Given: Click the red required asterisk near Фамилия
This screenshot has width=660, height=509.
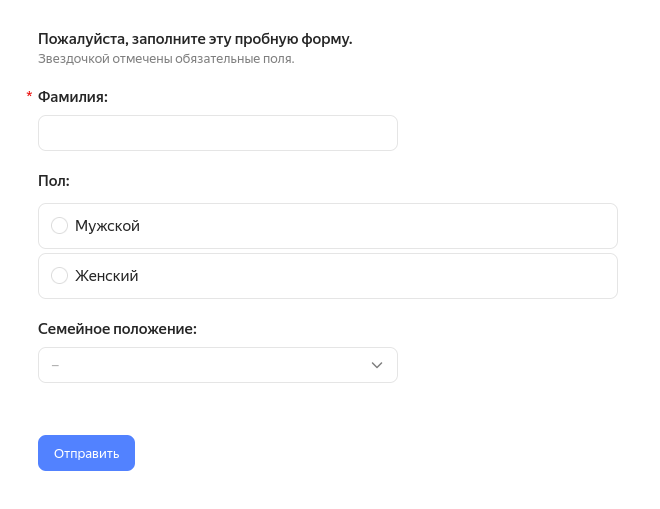Looking at the screenshot, I should tap(29, 96).
